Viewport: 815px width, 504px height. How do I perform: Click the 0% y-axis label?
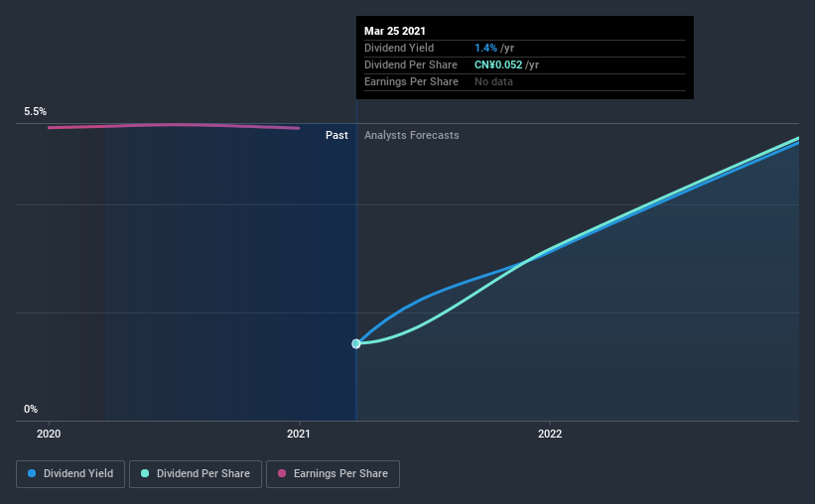31,409
